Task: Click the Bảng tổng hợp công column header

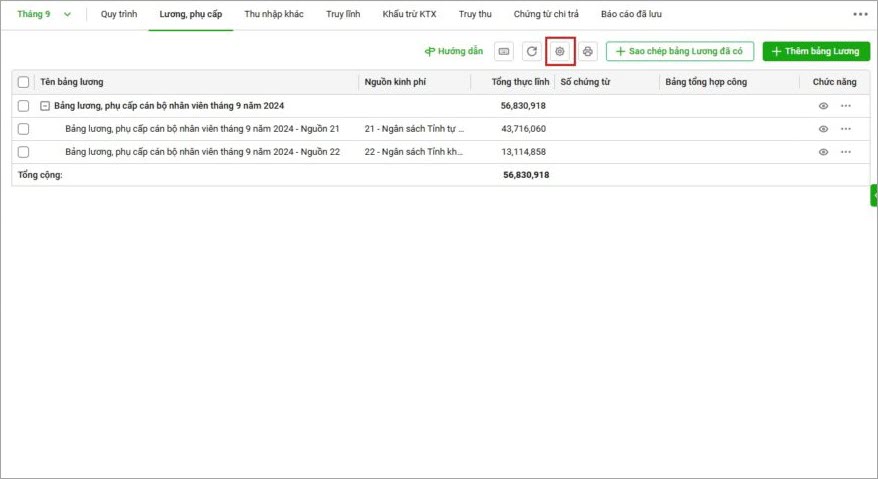Action: (706, 82)
